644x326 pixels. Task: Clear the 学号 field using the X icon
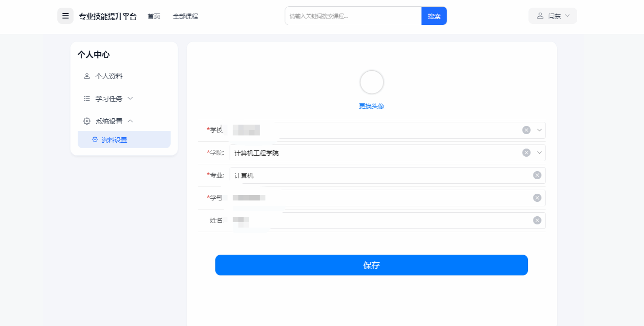tap(537, 198)
